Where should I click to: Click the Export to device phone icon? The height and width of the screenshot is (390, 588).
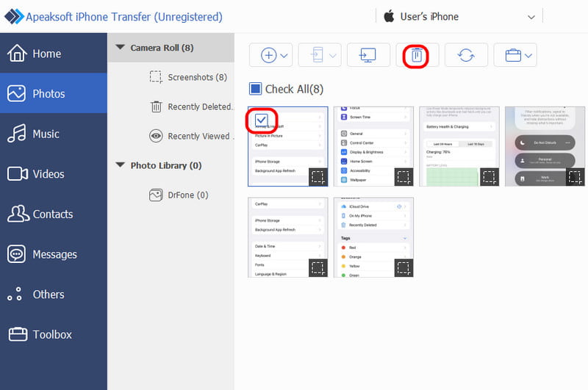pyautogui.click(x=318, y=55)
